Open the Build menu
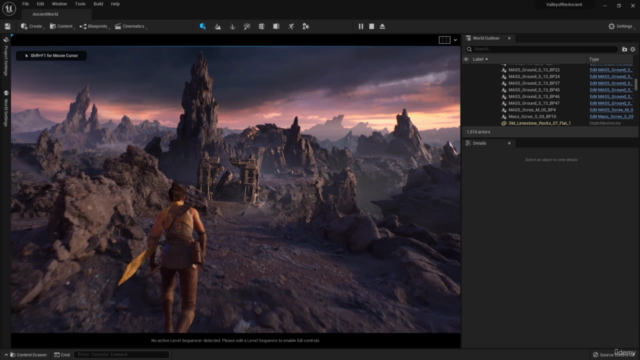The height and width of the screenshot is (360, 640). tap(98, 4)
